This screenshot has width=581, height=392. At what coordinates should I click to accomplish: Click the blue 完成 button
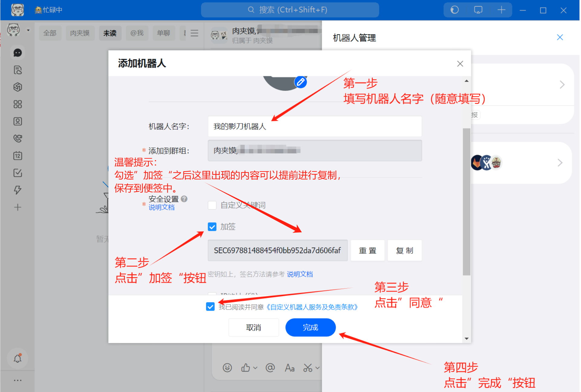(x=310, y=327)
